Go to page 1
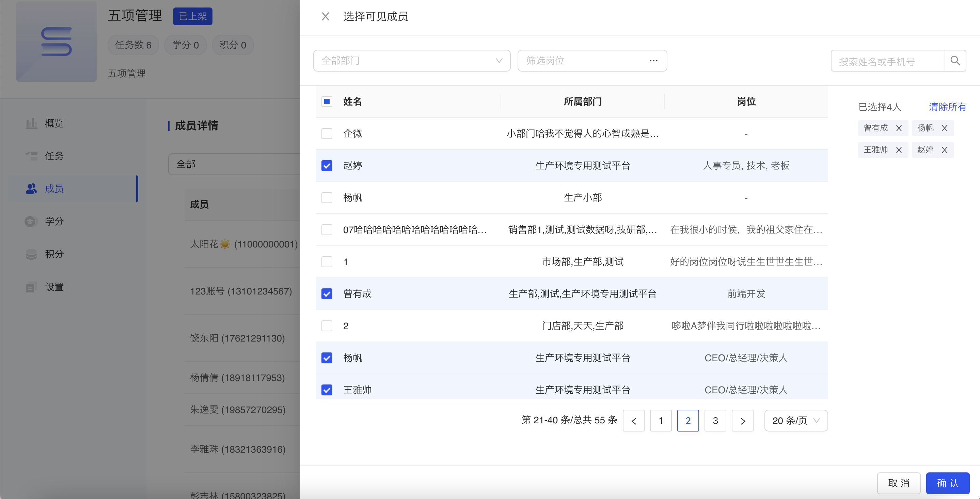This screenshot has width=980, height=499. tap(661, 421)
